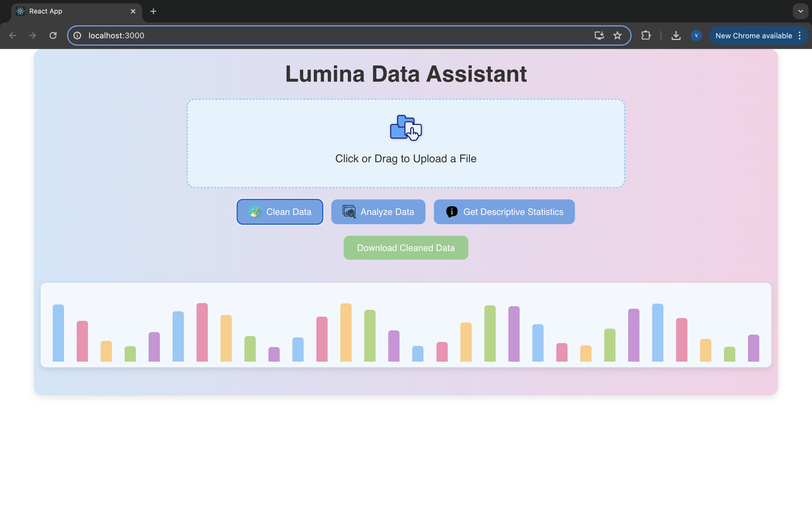Open a new tab
The image size is (812, 507).
(x=153, y=11)
